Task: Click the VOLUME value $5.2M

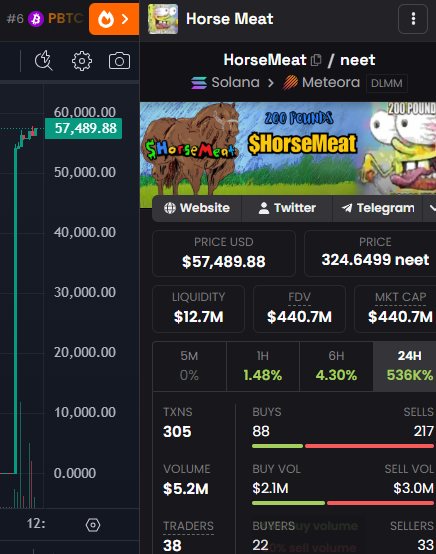Action: [x=186, y=489]
